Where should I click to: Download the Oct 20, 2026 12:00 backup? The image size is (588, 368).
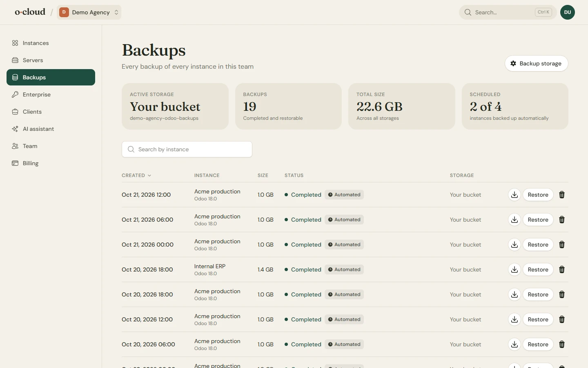point(514,319)
